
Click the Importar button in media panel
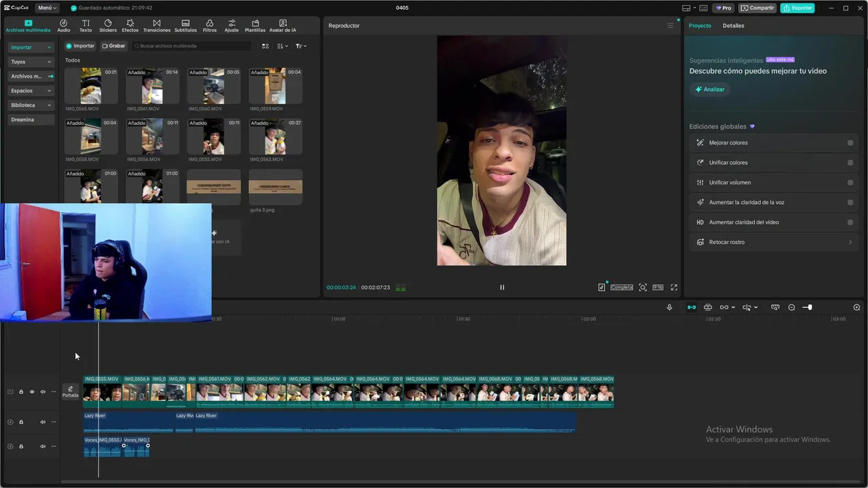click(x=80, y=46)
